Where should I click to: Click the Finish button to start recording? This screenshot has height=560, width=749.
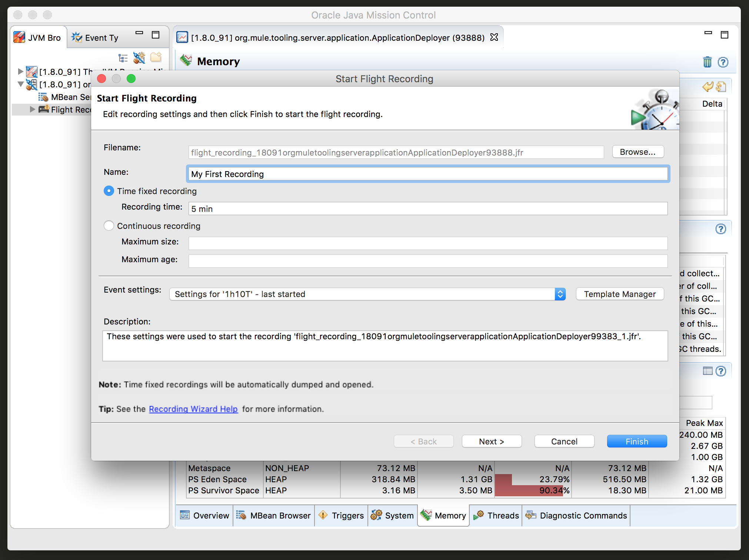tap(636, 441)
